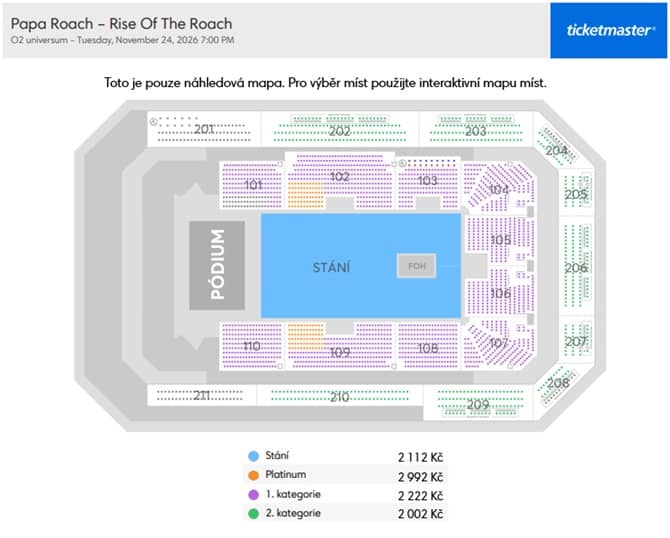Click the FOH box in standing area
This screenshot has height=538, width=670.
(x=417, y=266)
